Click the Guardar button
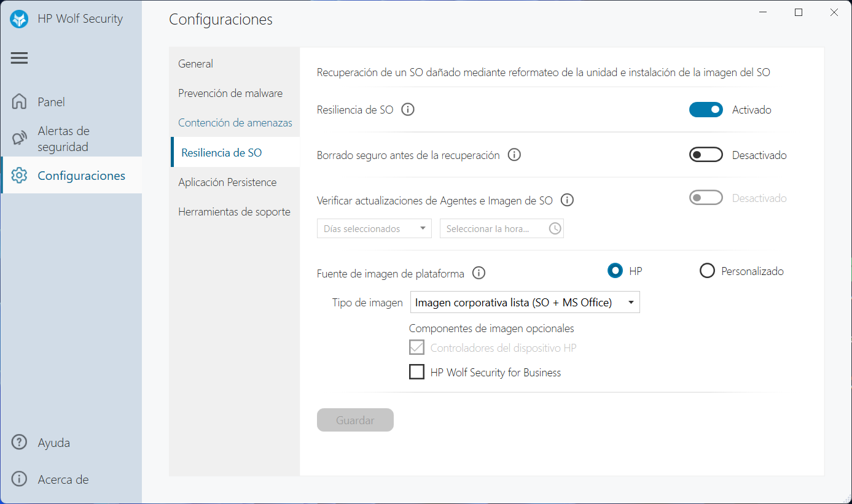852x504 pixels. coord(355,420)
